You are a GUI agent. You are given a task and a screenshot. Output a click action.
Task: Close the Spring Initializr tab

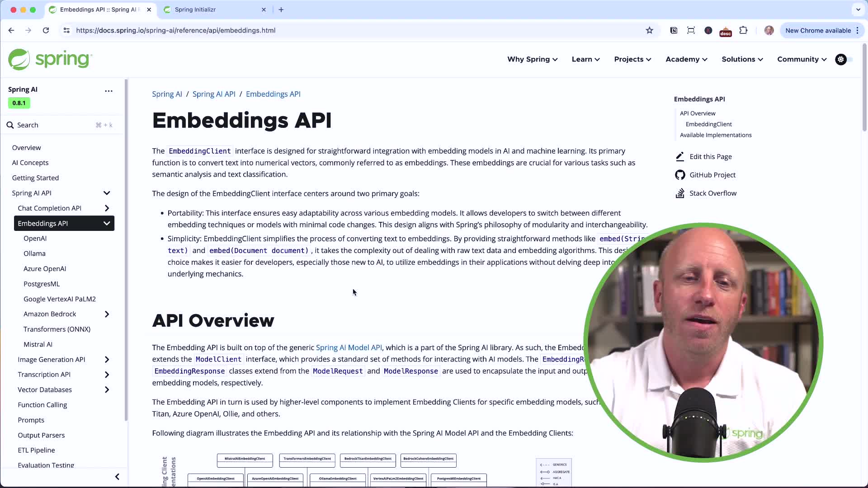[x=264, y=9]
